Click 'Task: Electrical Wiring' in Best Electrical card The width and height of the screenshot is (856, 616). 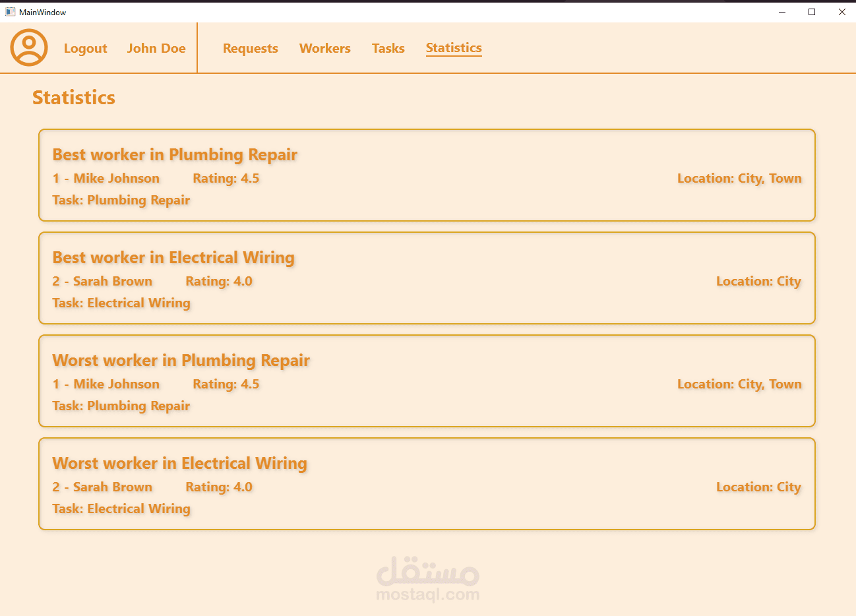(x=121, y=303)
